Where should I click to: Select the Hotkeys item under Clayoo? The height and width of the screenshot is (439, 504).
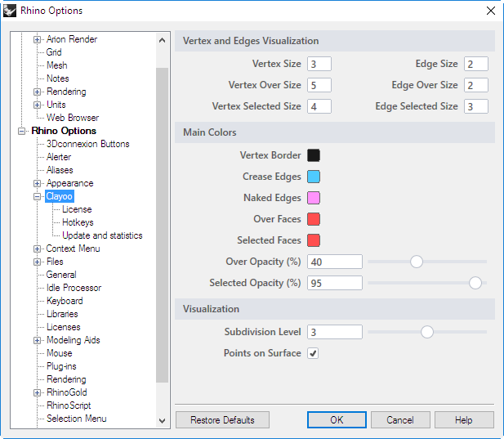click(x=78, y=222)
